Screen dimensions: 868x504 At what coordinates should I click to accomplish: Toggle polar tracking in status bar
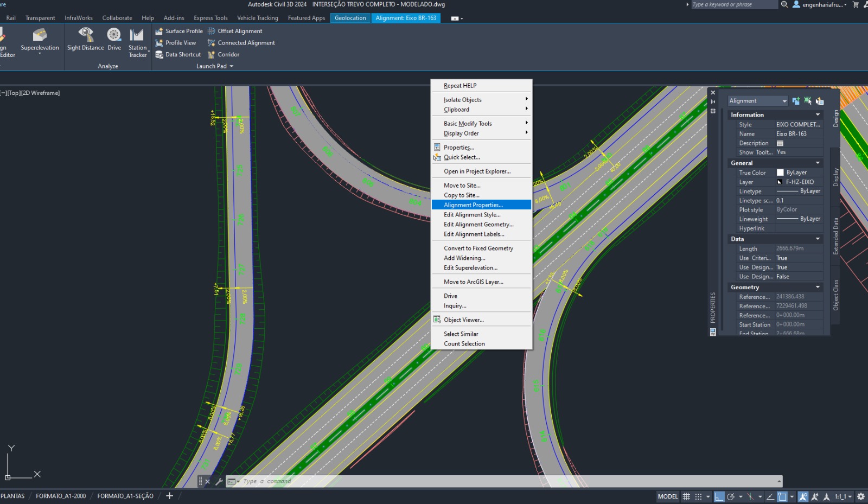(x=731, y=496)
